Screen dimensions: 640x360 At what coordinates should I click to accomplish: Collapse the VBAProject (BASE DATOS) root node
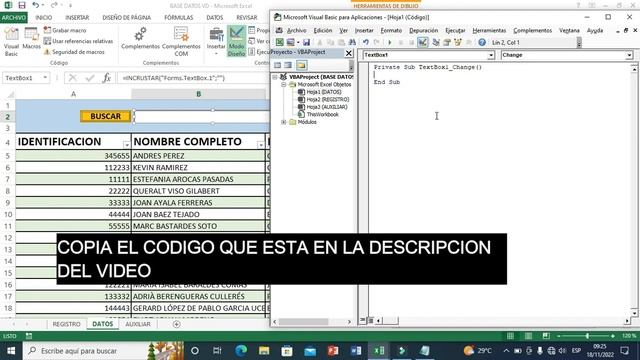[x=275, y=77]
